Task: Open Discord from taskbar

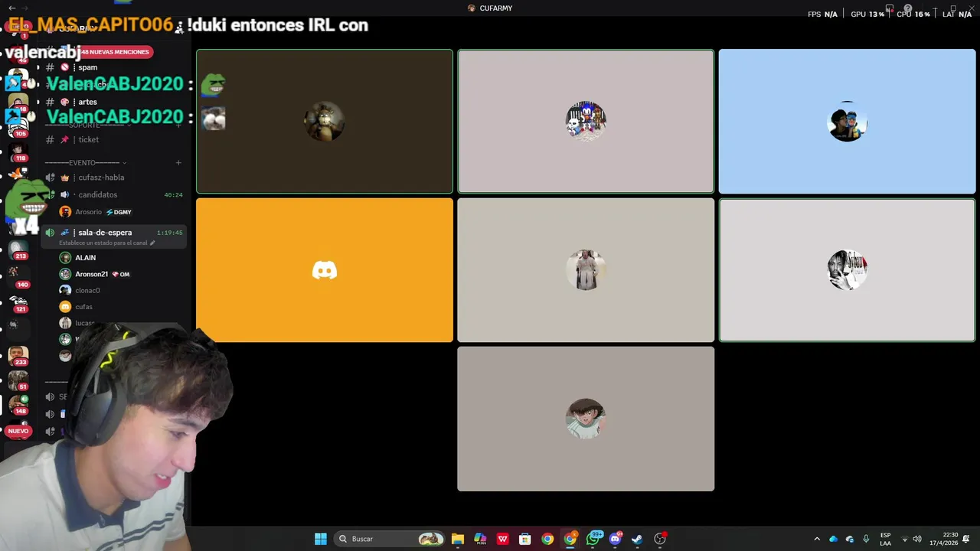Action: 615,539
